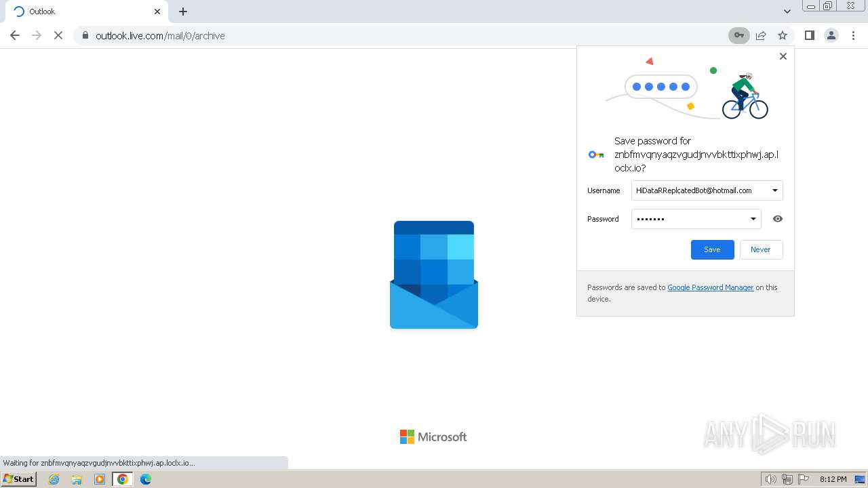Close the save password bubble
868x488 pixels.
[783, 56]
